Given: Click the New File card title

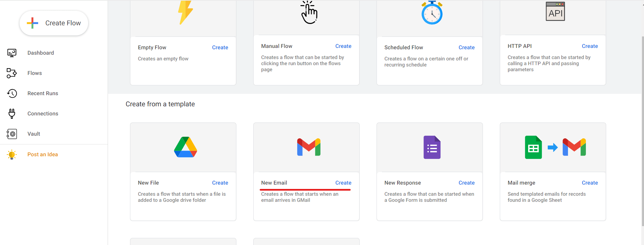Looking at the screenshot, I should (x=148, y=183).
